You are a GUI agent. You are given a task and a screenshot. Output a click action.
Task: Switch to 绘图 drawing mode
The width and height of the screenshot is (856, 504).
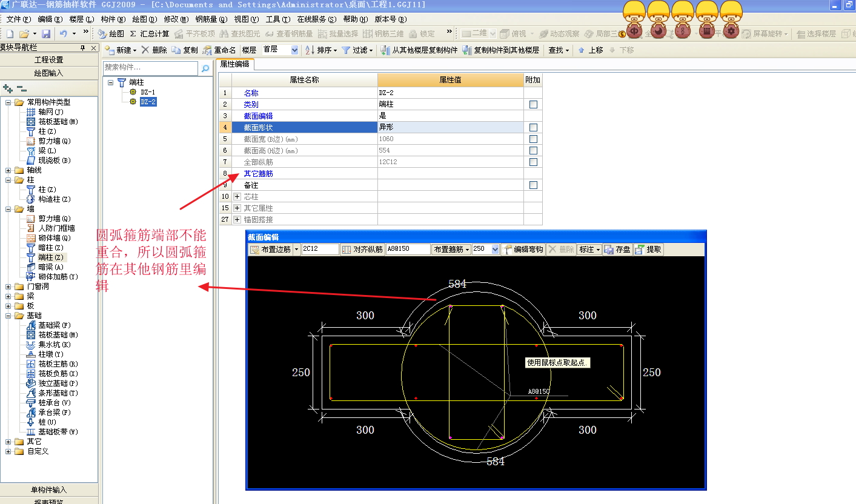click(111, 34)
